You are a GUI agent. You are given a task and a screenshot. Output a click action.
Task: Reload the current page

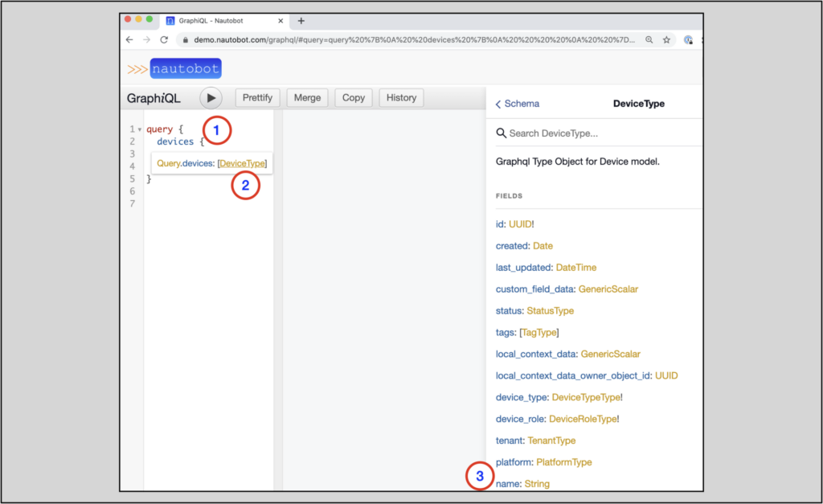[x=164, y=40]
